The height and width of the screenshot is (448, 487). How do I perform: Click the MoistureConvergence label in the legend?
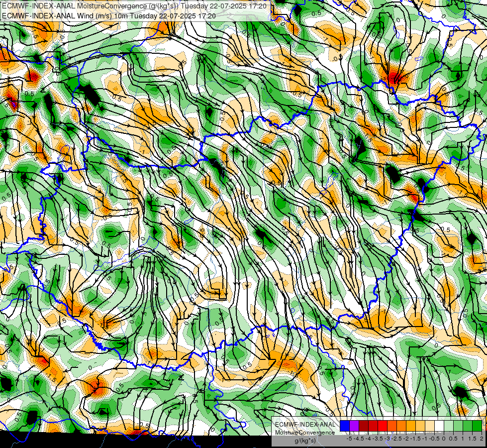[305, 433]
